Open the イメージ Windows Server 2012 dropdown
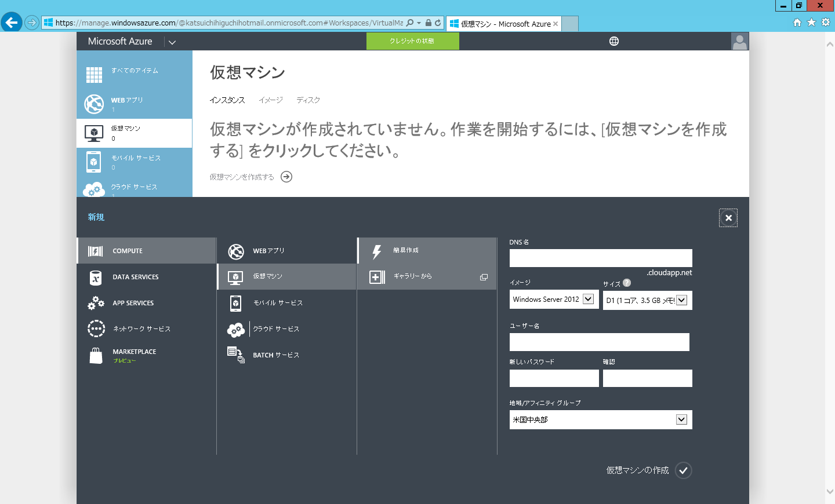The image size is (835, 504). [554, 300]
